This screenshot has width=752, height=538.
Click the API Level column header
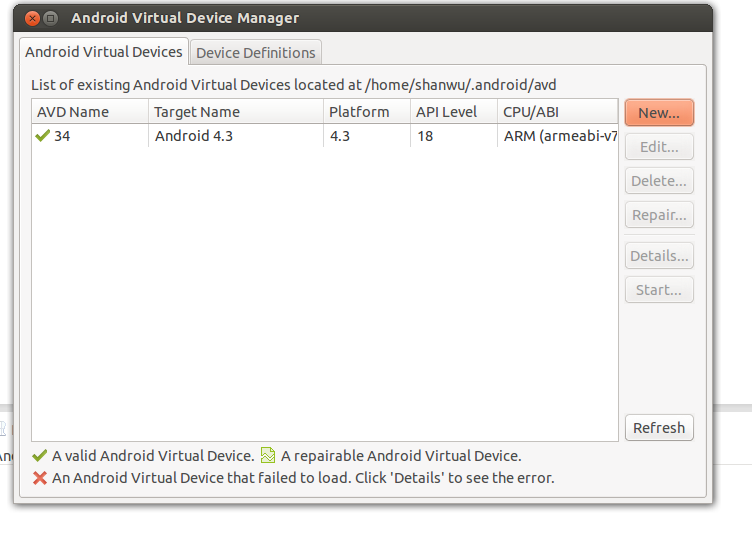click(454, 112)
